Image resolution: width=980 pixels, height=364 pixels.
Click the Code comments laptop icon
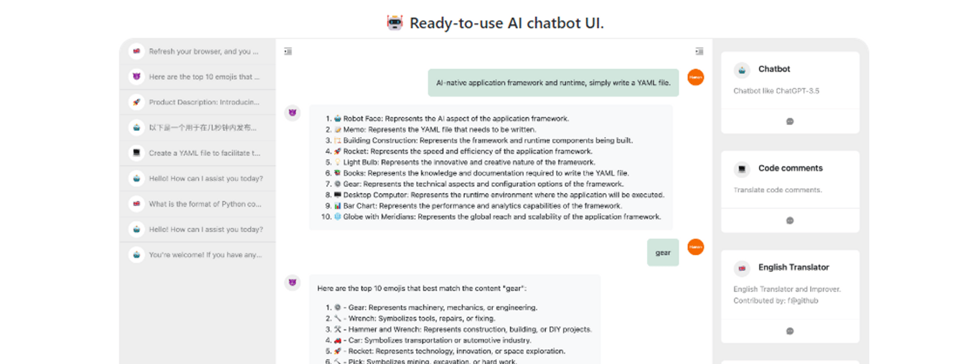(x=742, y=169)
